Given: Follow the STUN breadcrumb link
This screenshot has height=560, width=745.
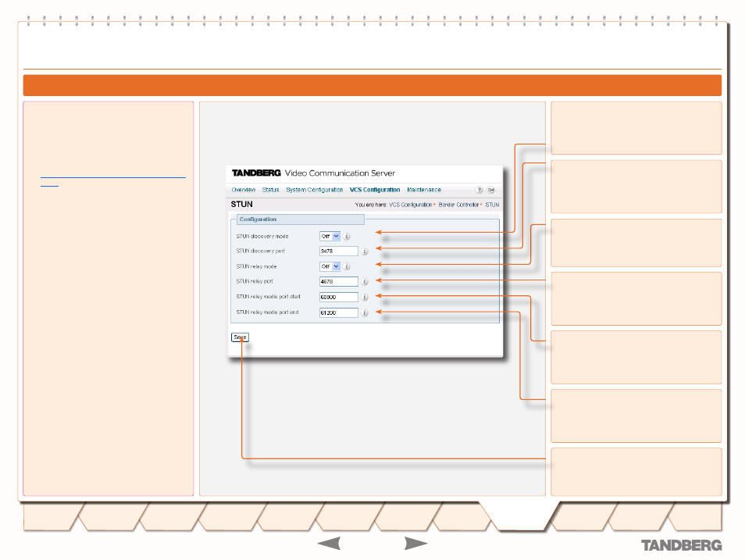Looking at the screenshot, I should pos(492,205).
